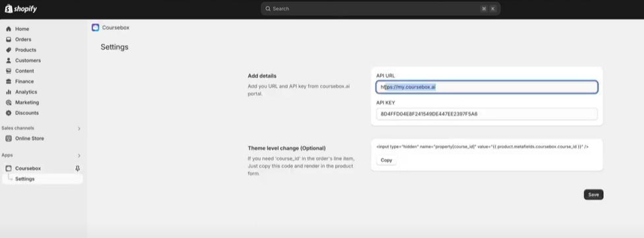Viewport: 644px width, 238px height.
Task: Click the Shopify logo icon
Action: pos(9,8)
